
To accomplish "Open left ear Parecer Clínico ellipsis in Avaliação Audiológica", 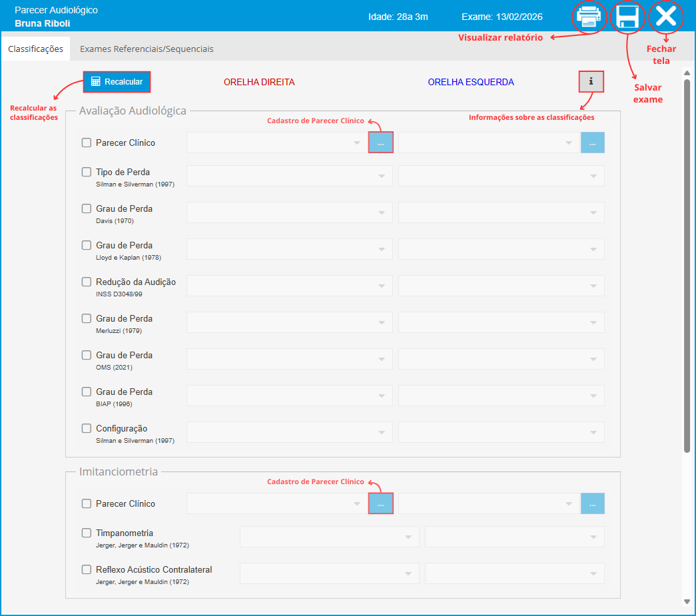I will [592, 143].
